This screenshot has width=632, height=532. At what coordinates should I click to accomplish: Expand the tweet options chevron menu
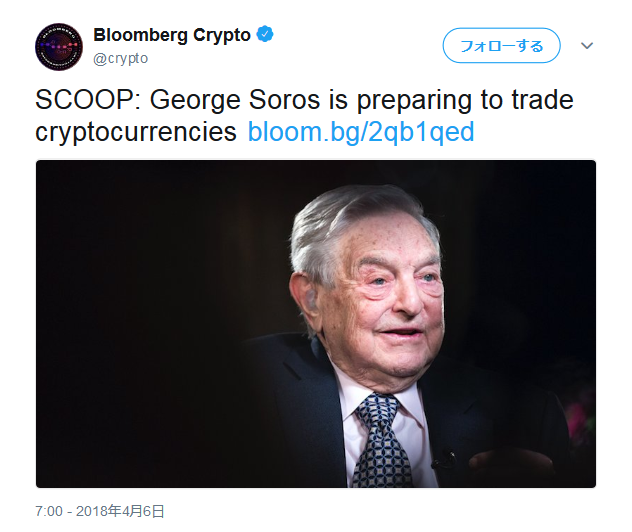pos(587,46)
